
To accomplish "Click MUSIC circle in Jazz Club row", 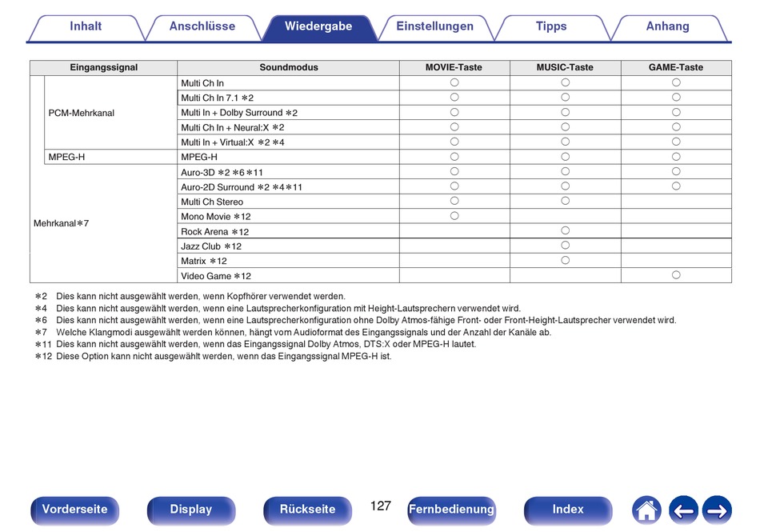I will point(565,245).
